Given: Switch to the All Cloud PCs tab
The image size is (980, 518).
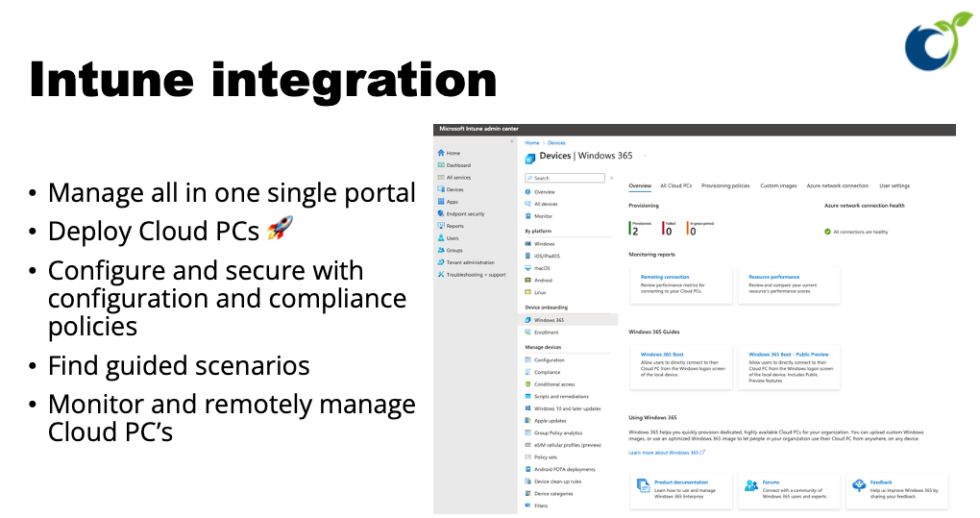Looking at the screenshot, I should click(x=675, y=186).
